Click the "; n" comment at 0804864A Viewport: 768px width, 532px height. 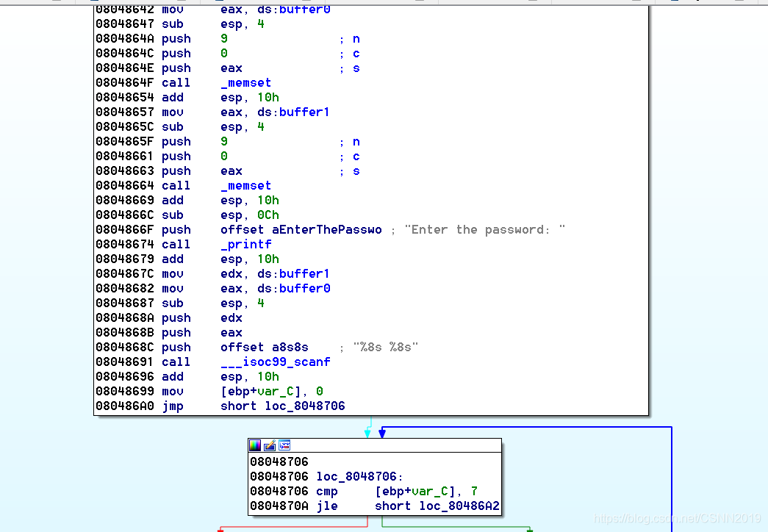tap(350, 39)
